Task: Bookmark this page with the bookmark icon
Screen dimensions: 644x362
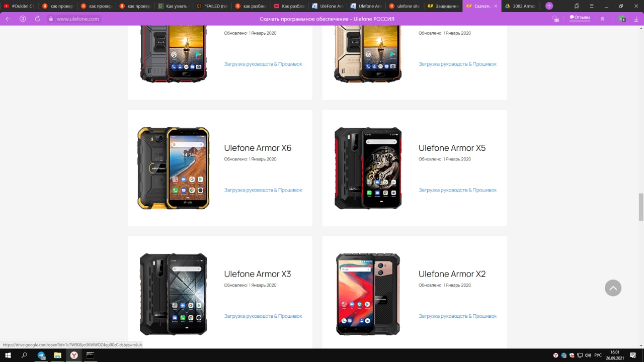Action: 602,19
